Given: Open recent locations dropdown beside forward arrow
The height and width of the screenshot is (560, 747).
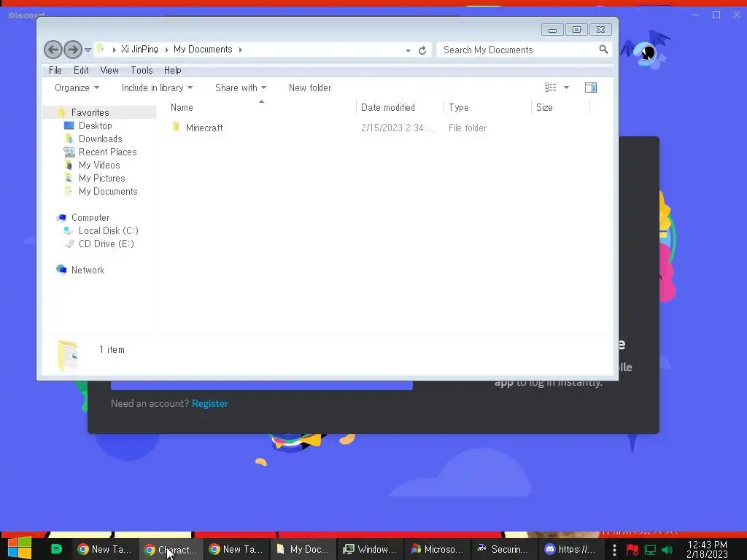Looking at the screenshot, I should pos(88,50).
